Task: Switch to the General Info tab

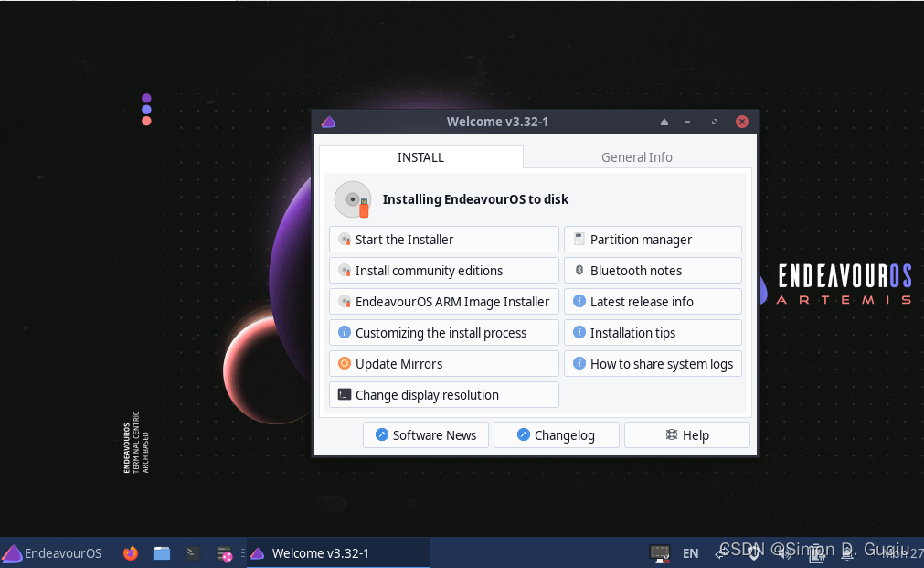Action: (x=636, y=157)
